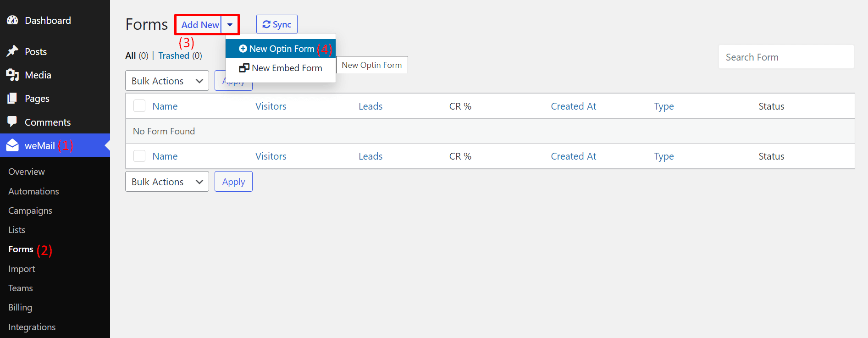Click the weMail envelope icon
Image resolution: width=868 pixels, height=338 pixels.
click(x=12, y=145)
